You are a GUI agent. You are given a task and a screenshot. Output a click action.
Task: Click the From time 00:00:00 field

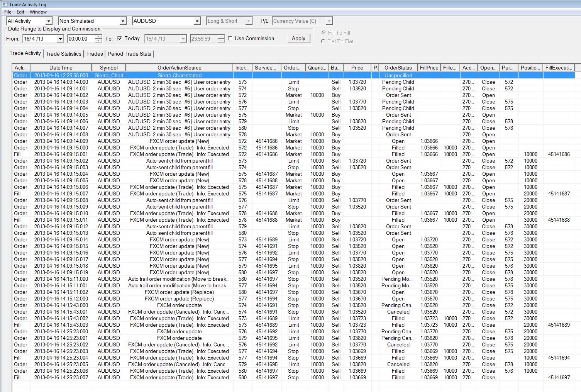[80, 39]
